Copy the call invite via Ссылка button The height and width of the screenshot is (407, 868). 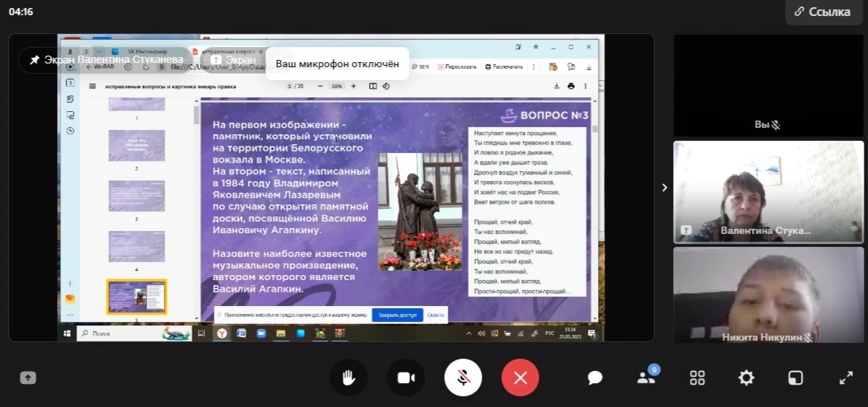[823, 12]
